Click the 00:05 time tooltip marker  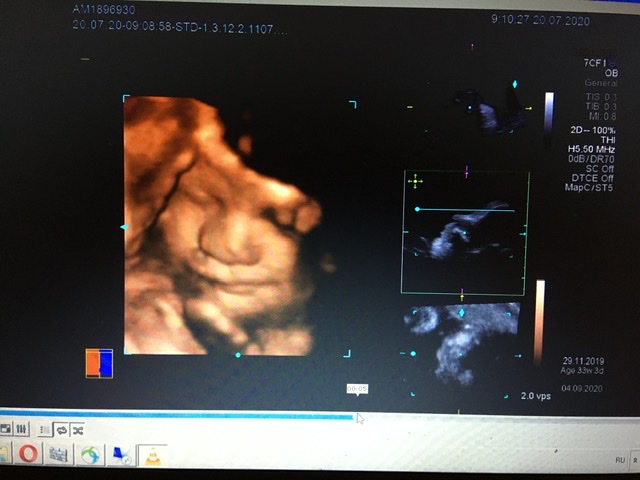357,389
